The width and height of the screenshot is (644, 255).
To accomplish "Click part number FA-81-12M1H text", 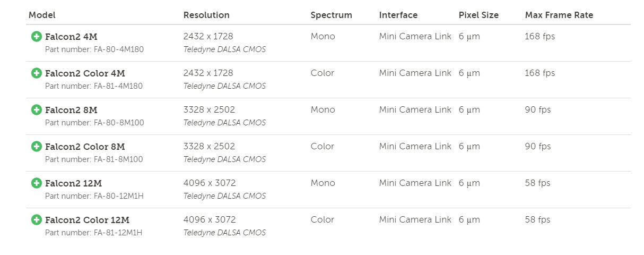I will [94, 233].
